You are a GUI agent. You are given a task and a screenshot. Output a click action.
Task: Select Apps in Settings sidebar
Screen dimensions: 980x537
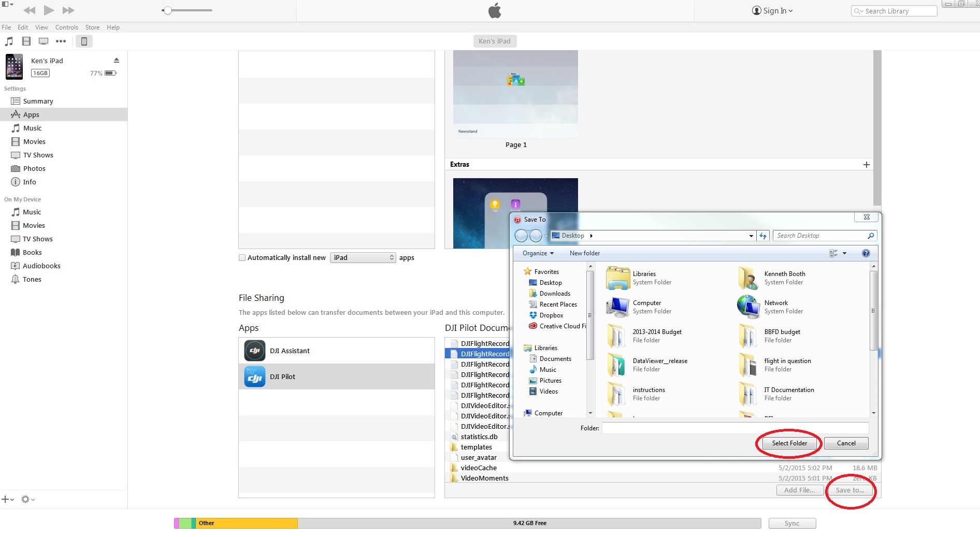pos(64,114)
